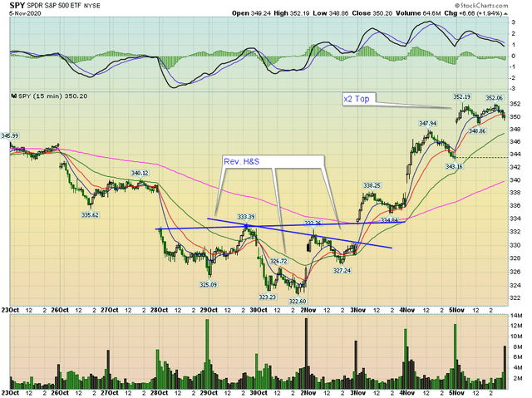This screenshot has width=532, height=398.
Task: Click the tallest volume bar on 29Oct
Action: [x=207, y=354]
